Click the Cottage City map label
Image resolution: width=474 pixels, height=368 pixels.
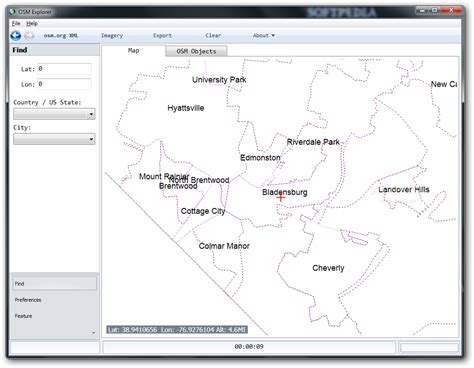pos(203,211)
